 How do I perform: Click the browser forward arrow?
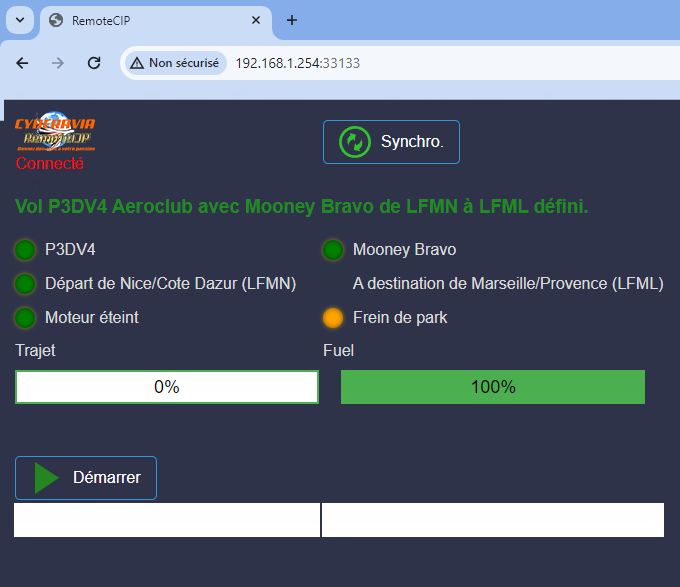58,63
